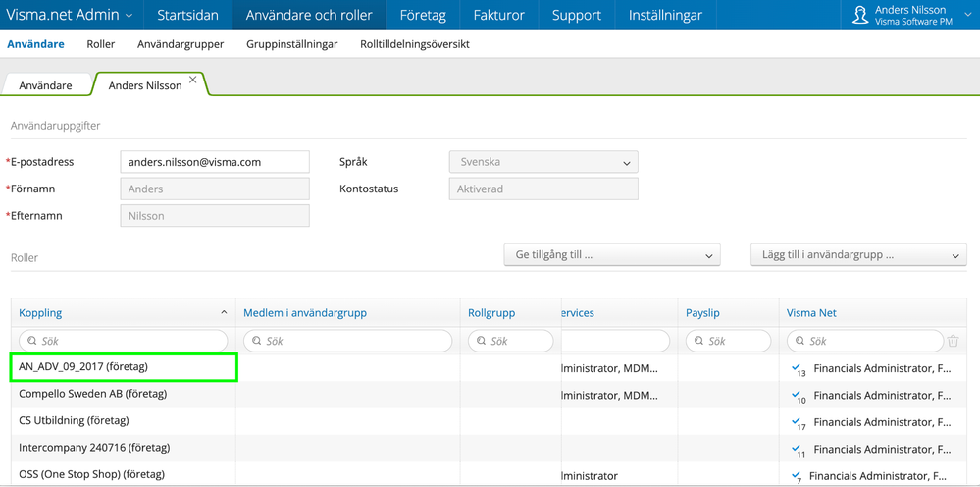Open 'Lägg till i användargrupp ...' dropdown
Viewport: 980px width, 487px height.
(x=858, y=255)
